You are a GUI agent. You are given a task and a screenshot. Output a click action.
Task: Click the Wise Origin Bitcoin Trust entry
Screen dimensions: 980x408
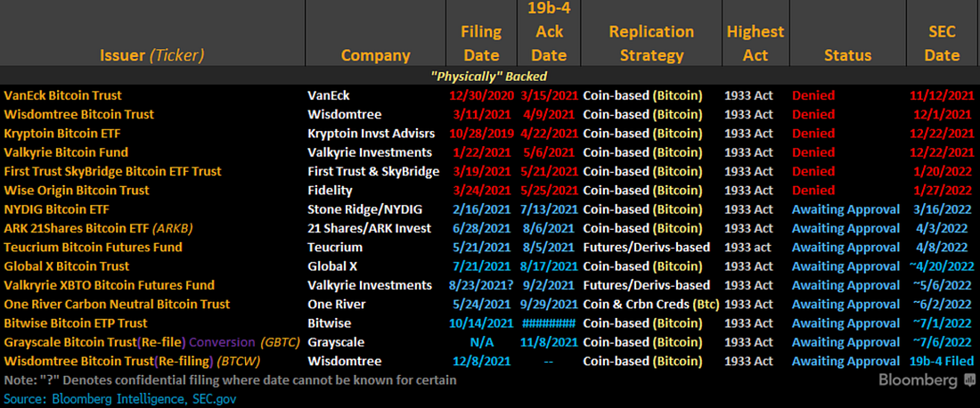77,190
